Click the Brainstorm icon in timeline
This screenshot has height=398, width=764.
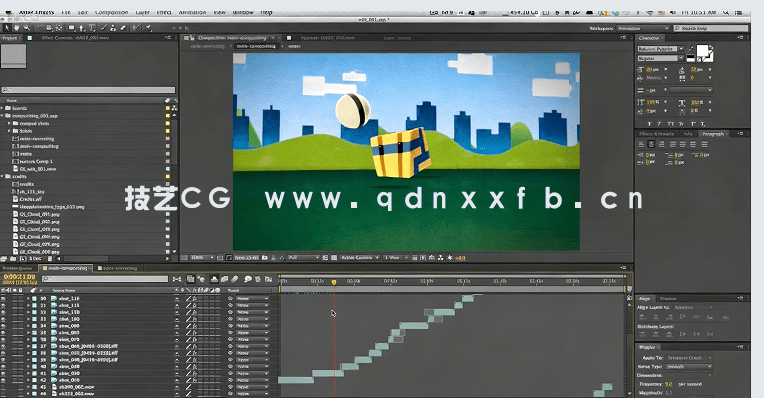248,279
